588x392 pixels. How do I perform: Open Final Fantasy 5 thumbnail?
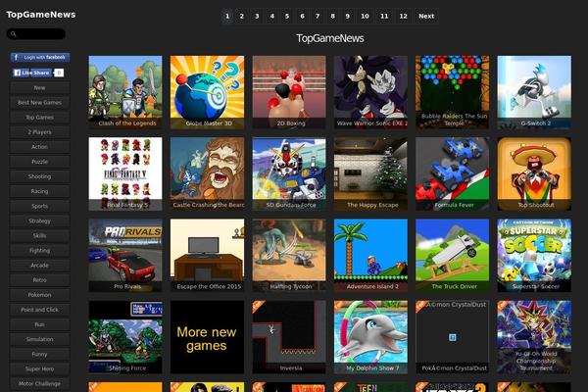125,173
